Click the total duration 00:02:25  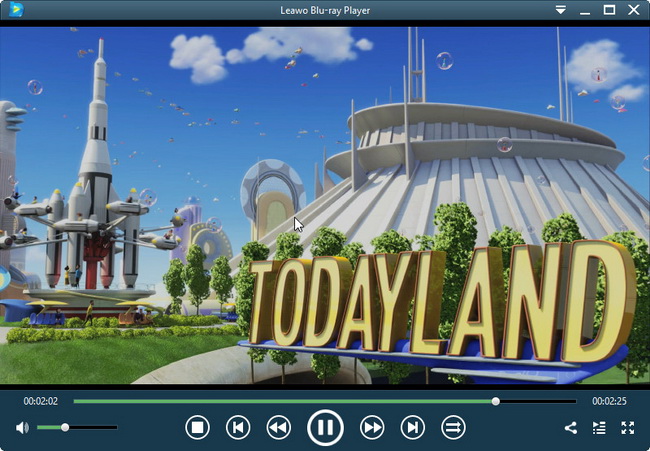(x=609, y=401)
